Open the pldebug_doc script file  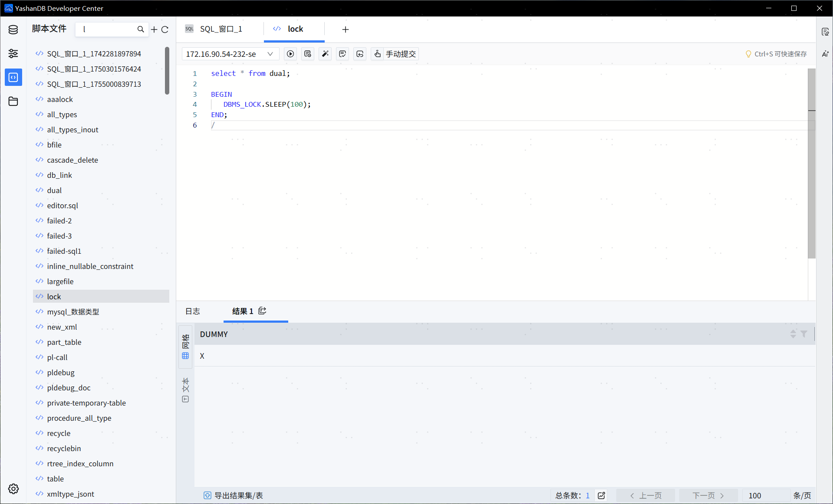pos(69,388)
